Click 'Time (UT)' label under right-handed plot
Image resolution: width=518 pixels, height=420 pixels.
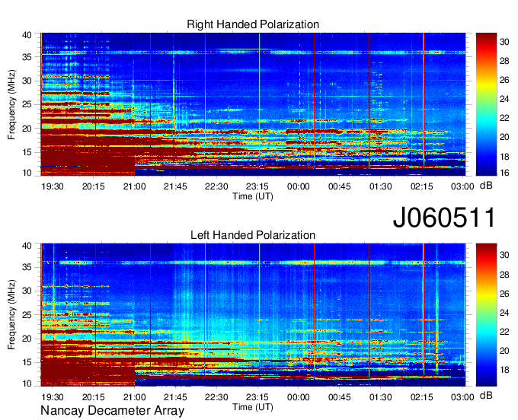coord(253,196)
